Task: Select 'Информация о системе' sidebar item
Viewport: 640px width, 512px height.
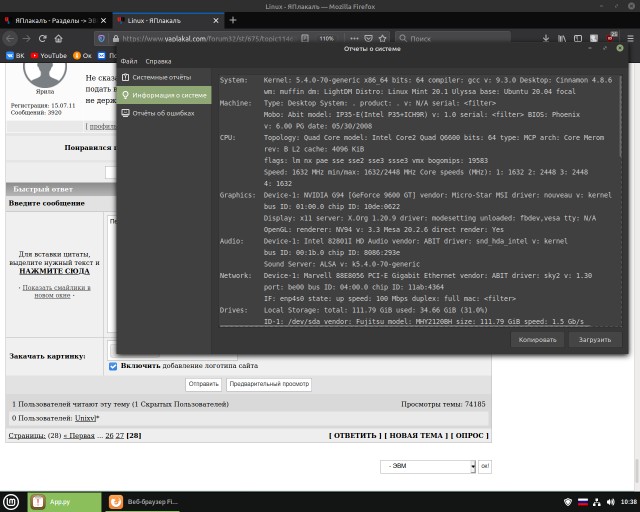Action: point(164,95)
